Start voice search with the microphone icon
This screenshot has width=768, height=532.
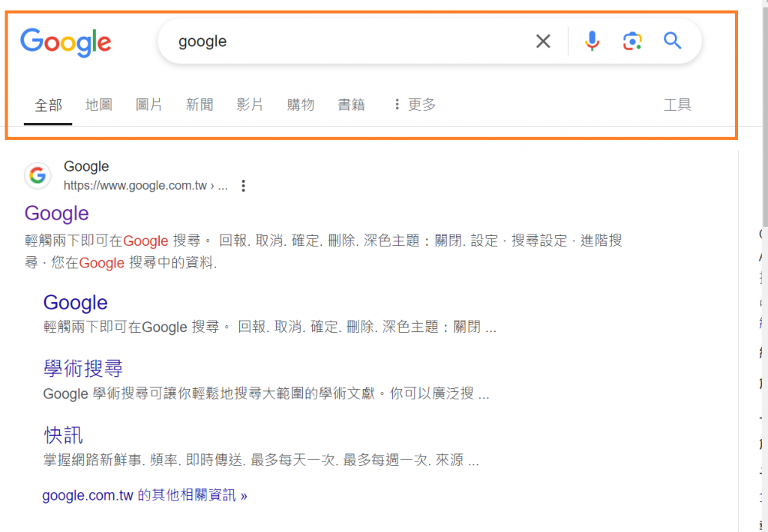click(592, 41)
